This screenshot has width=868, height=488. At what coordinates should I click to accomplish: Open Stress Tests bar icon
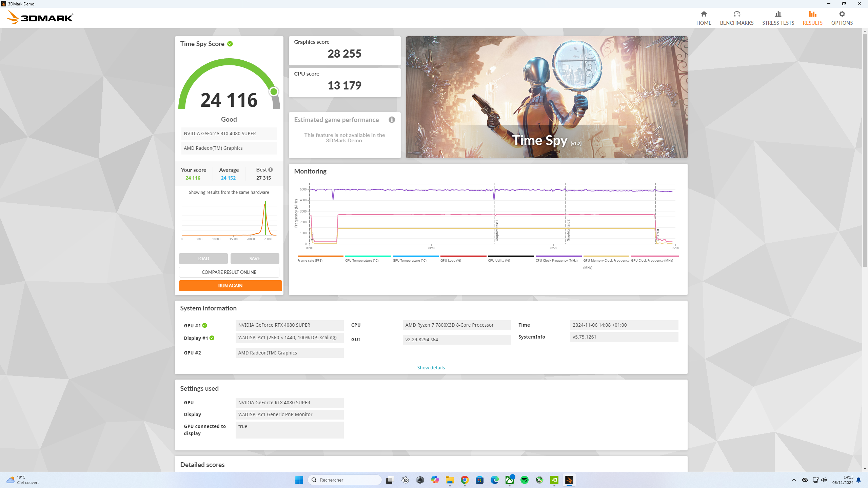[778, 14]
